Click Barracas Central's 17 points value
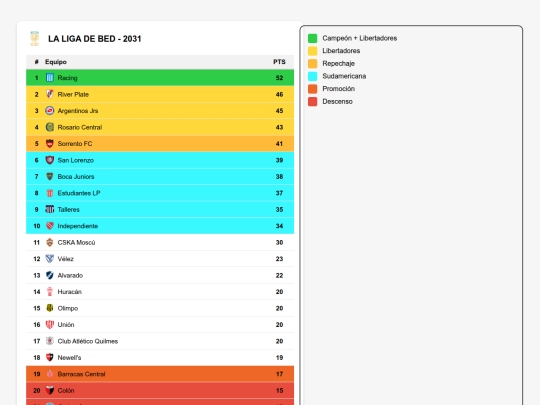This screenshot has width=540, height=405. 279,374
